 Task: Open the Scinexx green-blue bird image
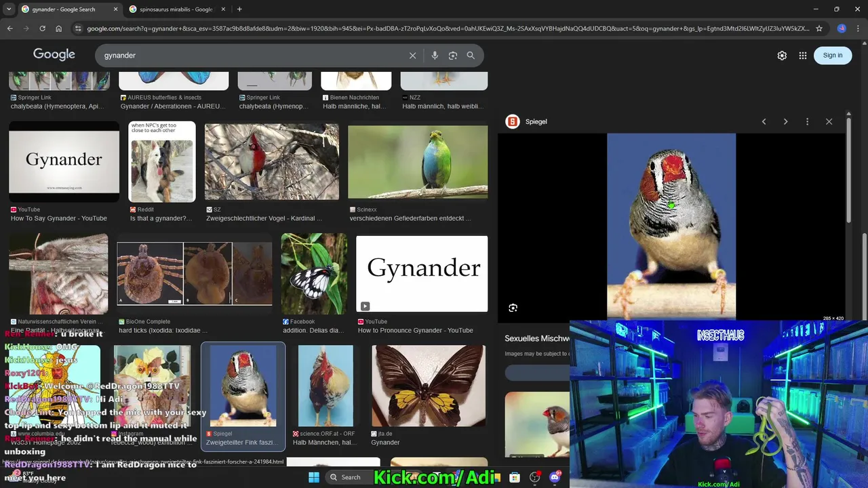pos(418,162)
